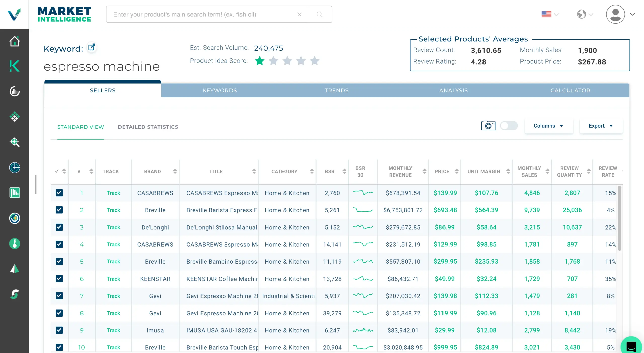Open the chat support bubble
The height and width of the screenshot is (353, 644).
pos(631,346)
